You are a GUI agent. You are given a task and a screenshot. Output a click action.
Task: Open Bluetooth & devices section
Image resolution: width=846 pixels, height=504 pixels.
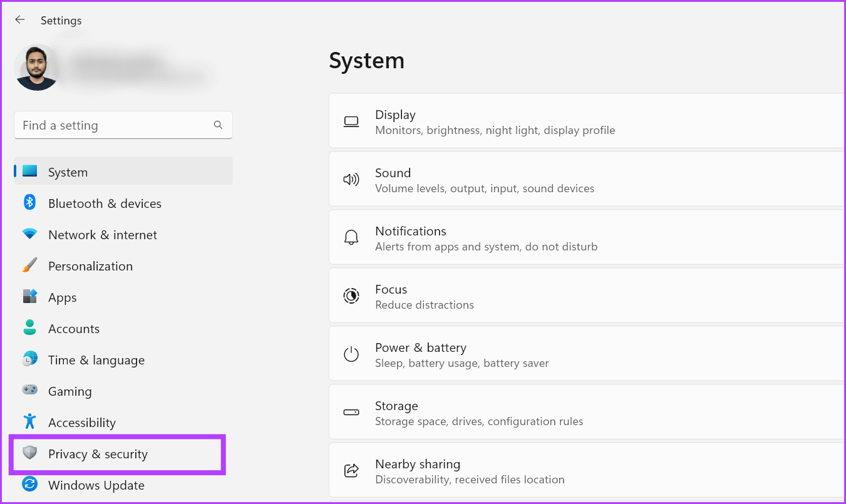[123, 203]
